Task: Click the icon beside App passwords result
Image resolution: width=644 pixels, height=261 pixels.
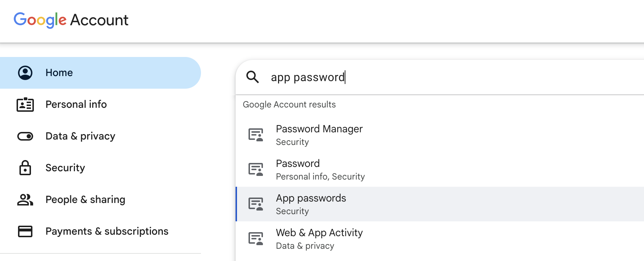Action: tap(256, 204)
